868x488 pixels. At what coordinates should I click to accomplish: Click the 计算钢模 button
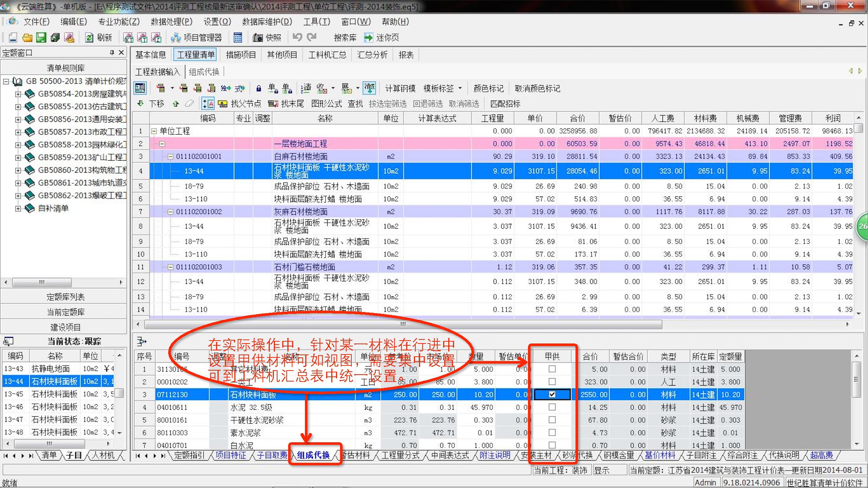click(400, 88)
